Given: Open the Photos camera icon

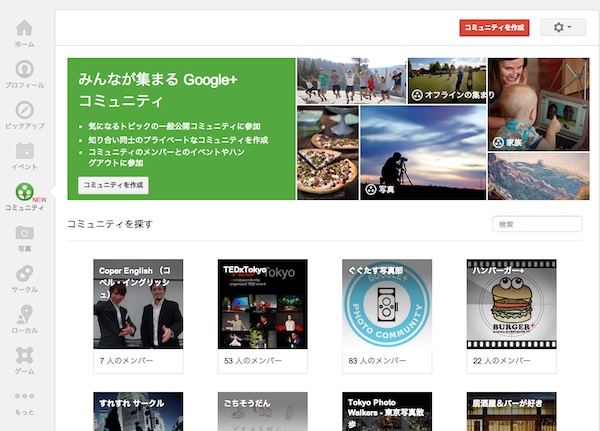Looking at the screenshot, I should click(x=25, y=233).
